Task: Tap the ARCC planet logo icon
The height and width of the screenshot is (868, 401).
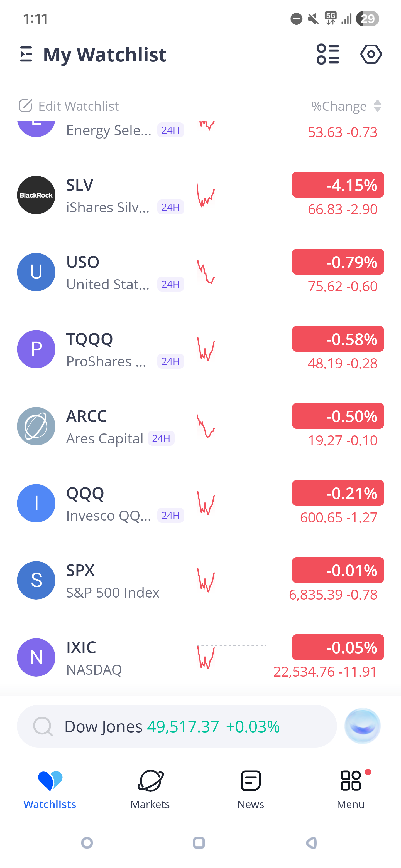Action: pos(36,426)
